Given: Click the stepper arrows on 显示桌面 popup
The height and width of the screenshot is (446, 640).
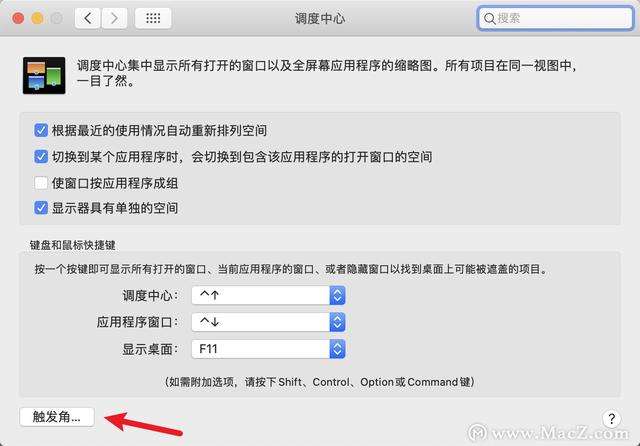Looking at the screenshot, I should click(x=337, y=349).
